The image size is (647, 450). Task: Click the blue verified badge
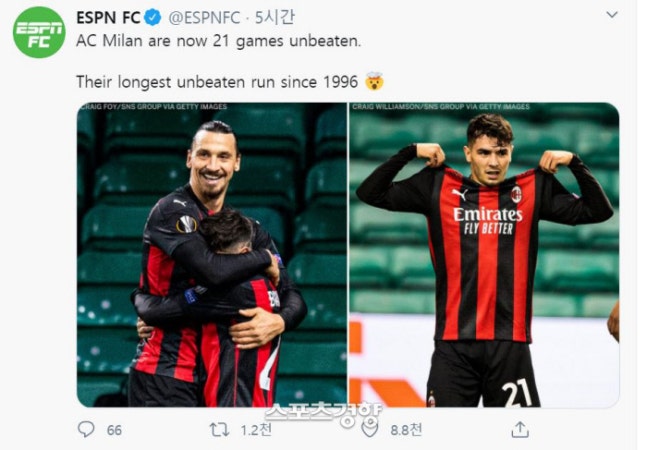[153, 18]
